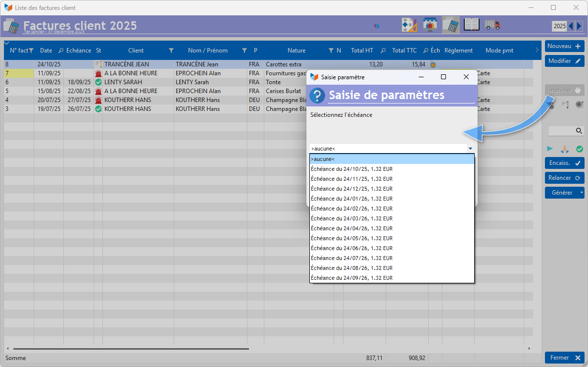Collapse the échéance combo box arrow
The height and width of the screenshot is (367, 588).
point(470,149)
